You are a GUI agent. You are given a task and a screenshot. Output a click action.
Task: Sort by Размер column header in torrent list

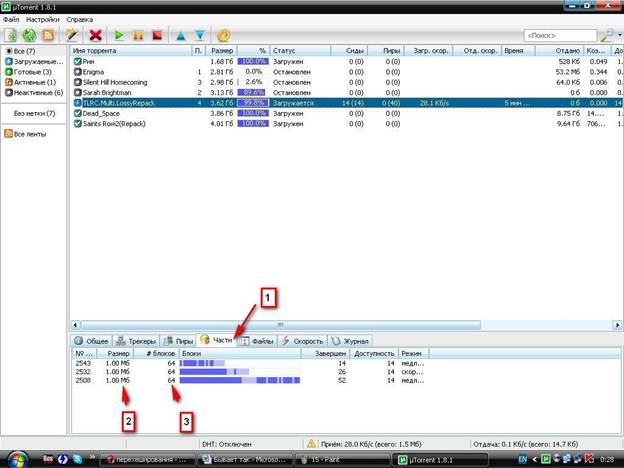(222, 51)
